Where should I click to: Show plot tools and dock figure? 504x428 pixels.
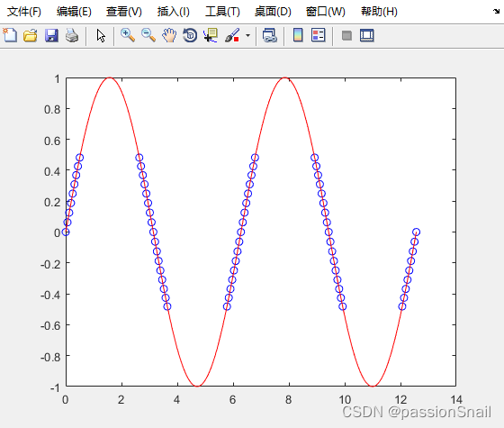pos(367,35)
